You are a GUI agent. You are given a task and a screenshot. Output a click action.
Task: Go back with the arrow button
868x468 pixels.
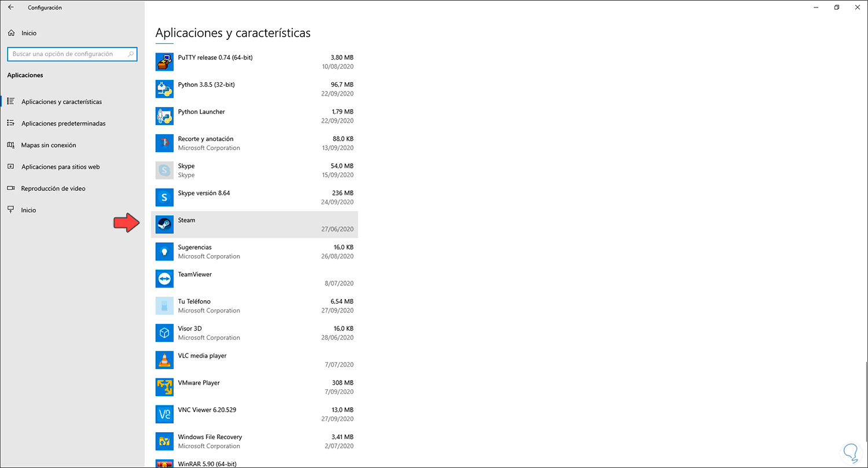(x=11, y=8)
